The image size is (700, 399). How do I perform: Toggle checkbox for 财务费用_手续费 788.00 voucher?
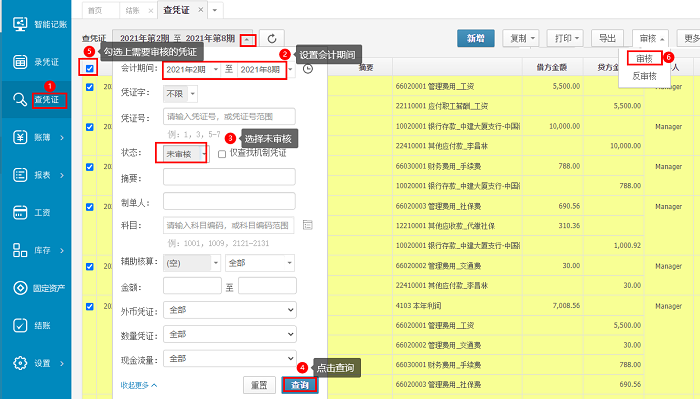(90, 166)
